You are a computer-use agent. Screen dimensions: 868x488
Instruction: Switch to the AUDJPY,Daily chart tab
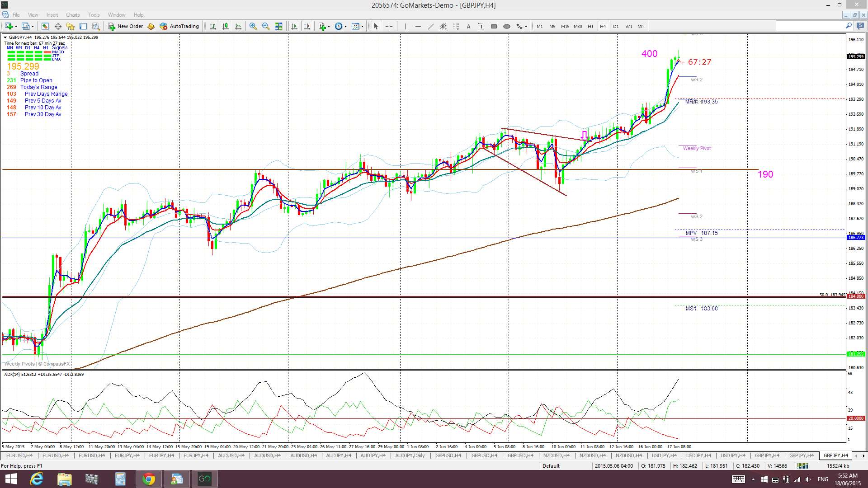click(x=410, y=455)
